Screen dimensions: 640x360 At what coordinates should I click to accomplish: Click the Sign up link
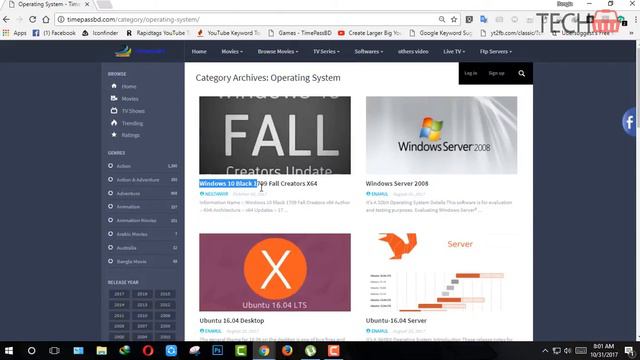(496, 73)
